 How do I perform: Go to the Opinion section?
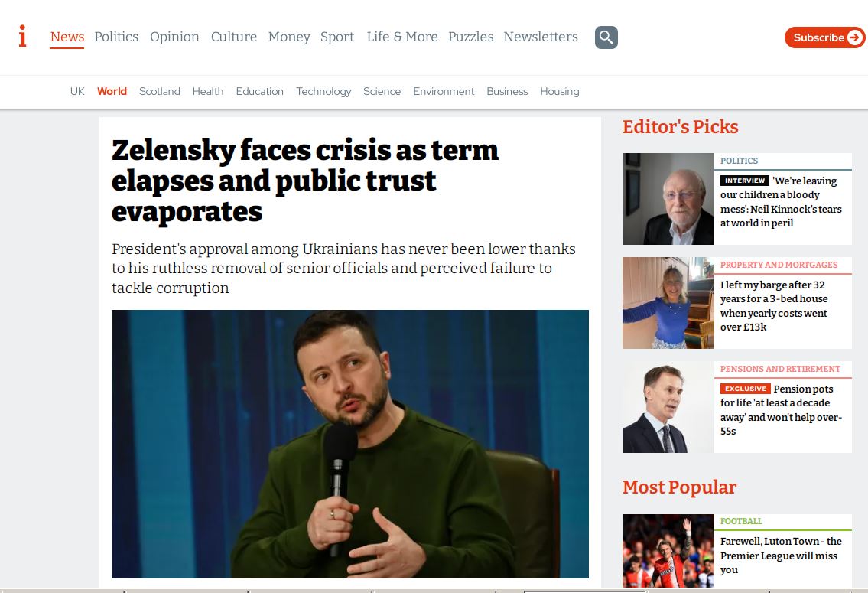point(174,37)
